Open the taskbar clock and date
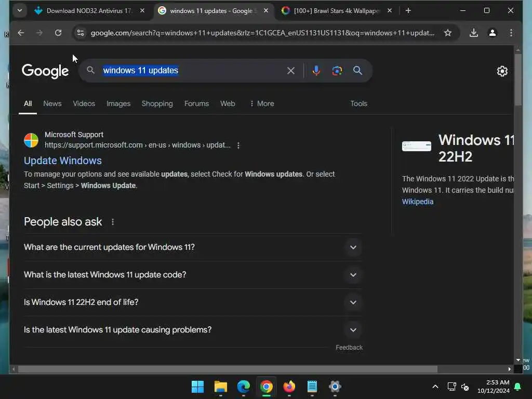 tap(494, 387)
